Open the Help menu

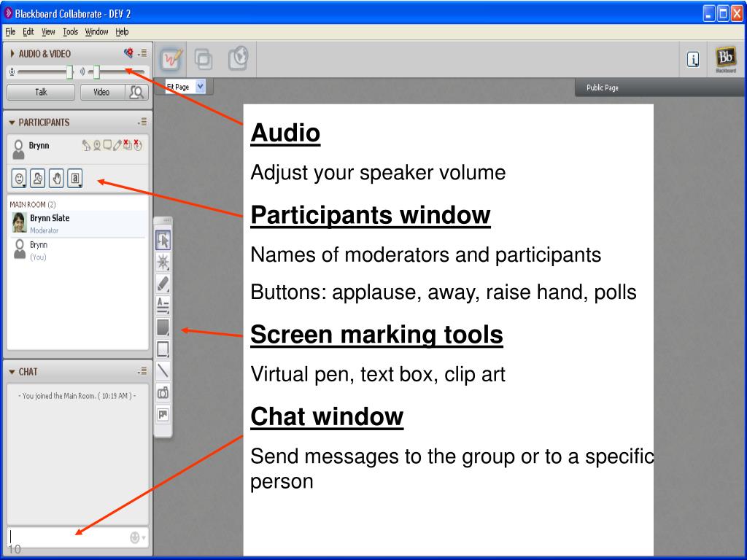click(x=122, y=31)
